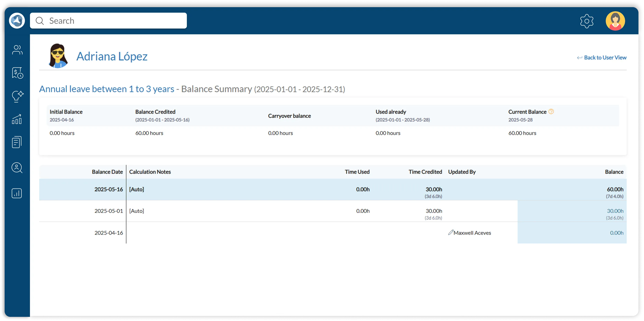This screenshot has width=644, height=321.
Task: Open the analytics bar chart sidebar icon
Action: click(x=17, y=193)
